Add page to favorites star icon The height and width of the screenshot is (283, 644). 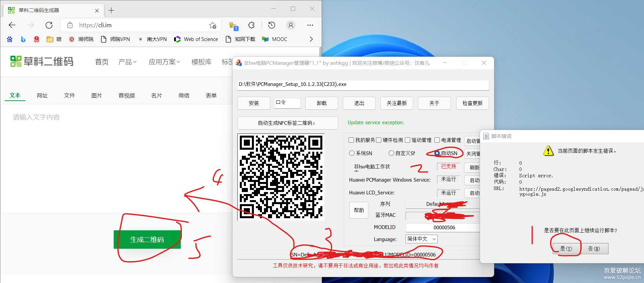pos(213,25)
